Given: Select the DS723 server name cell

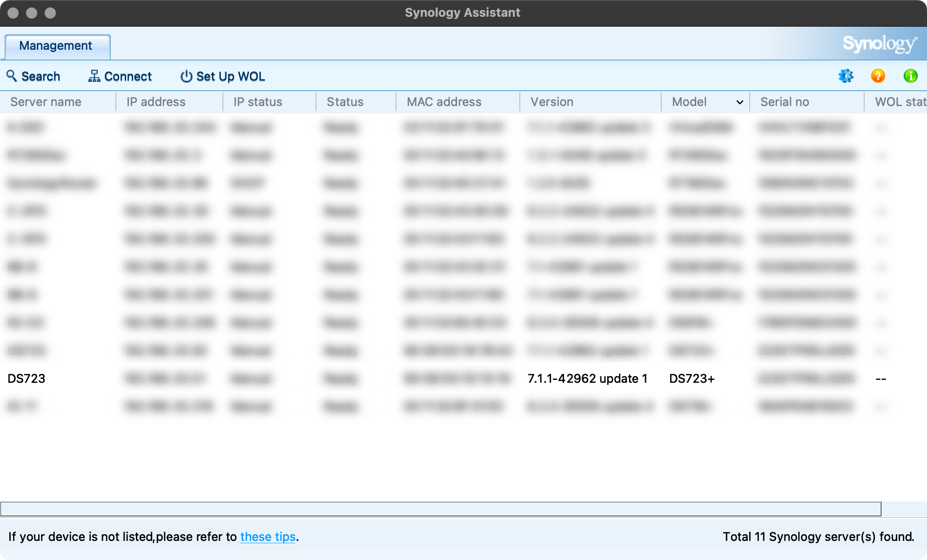Looking at the screenshot, I should tap(27, 379).
